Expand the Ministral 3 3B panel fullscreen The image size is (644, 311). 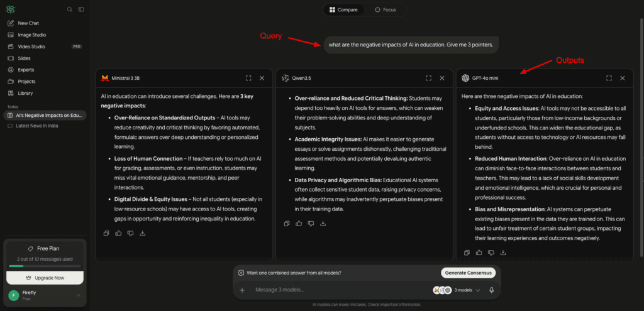pyautogui.click(x=248, y=78)
